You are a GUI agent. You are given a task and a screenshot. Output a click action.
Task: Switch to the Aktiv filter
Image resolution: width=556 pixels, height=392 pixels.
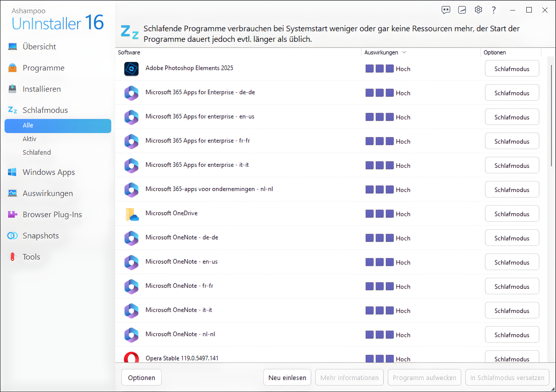click(30, 139)
